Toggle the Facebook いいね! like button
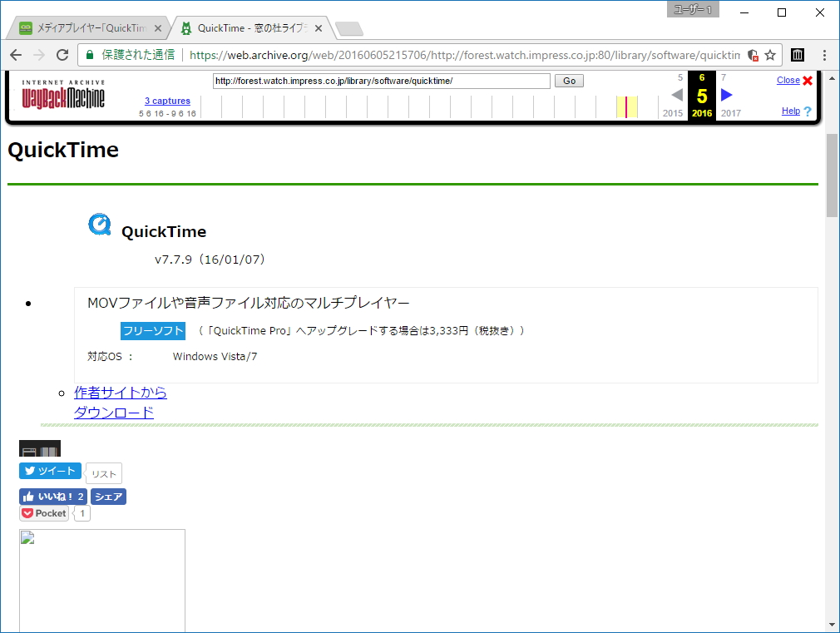Viewport: 840px width, 633px height. (x=52, y=497)
